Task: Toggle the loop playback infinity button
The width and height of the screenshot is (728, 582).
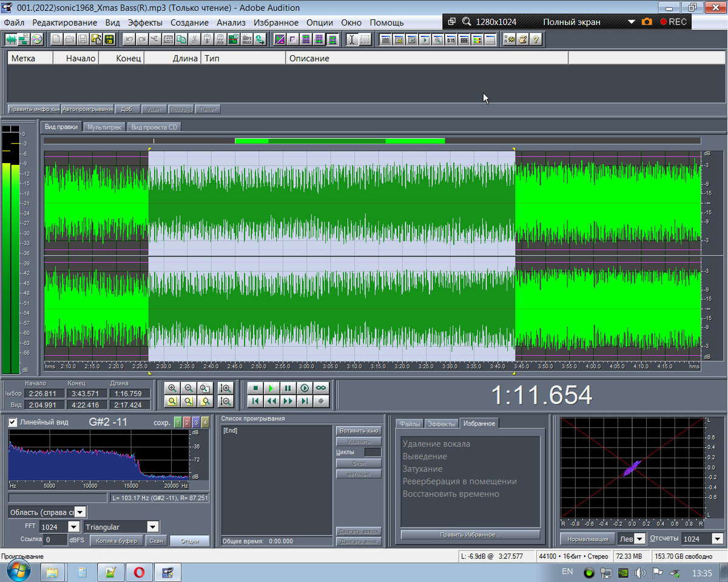Action: [321, 388]
